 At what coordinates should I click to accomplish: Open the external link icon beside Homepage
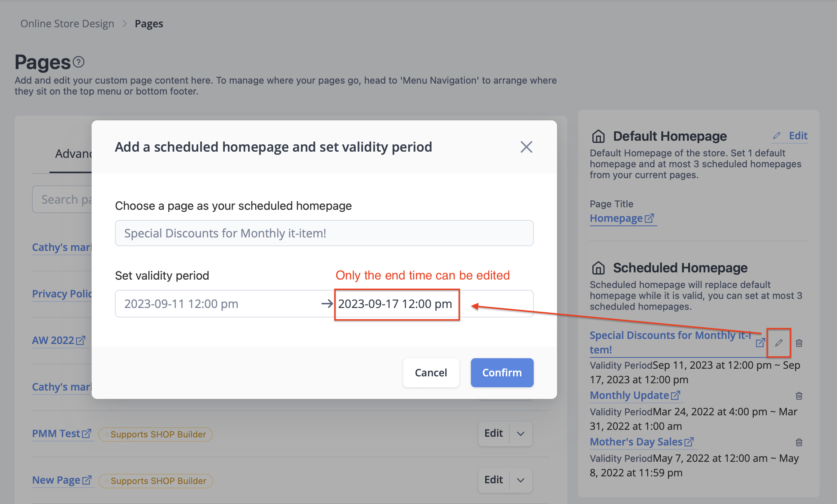coord(649,218)
